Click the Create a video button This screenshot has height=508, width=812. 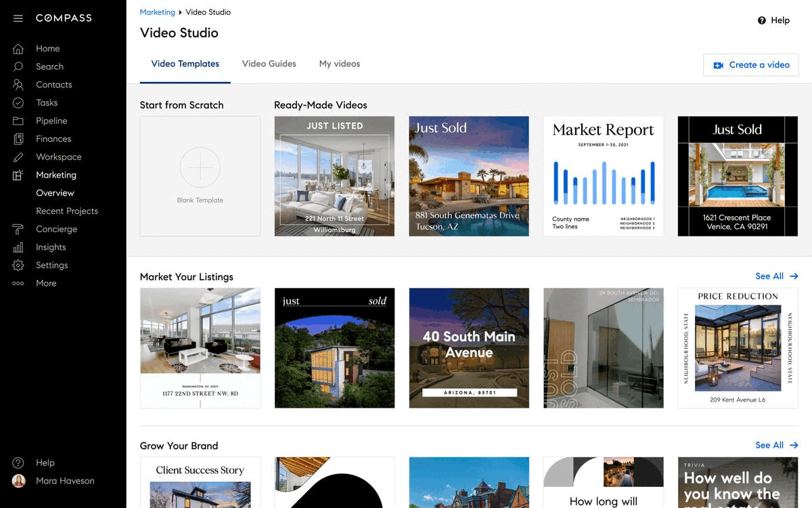[751, 65]
